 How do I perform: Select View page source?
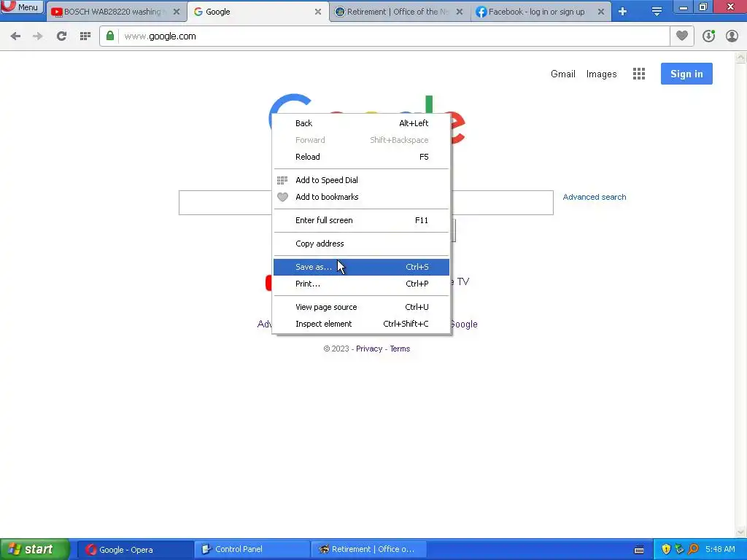(x=361, y=307)
